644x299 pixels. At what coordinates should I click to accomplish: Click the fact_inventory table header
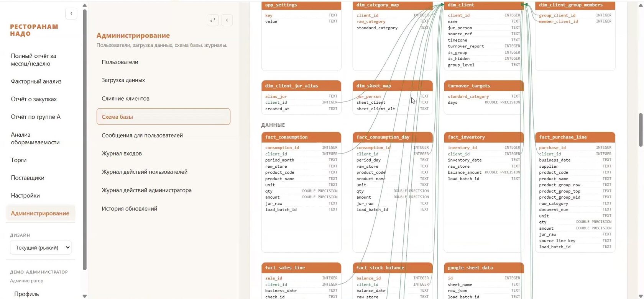[x=484, y=137]
